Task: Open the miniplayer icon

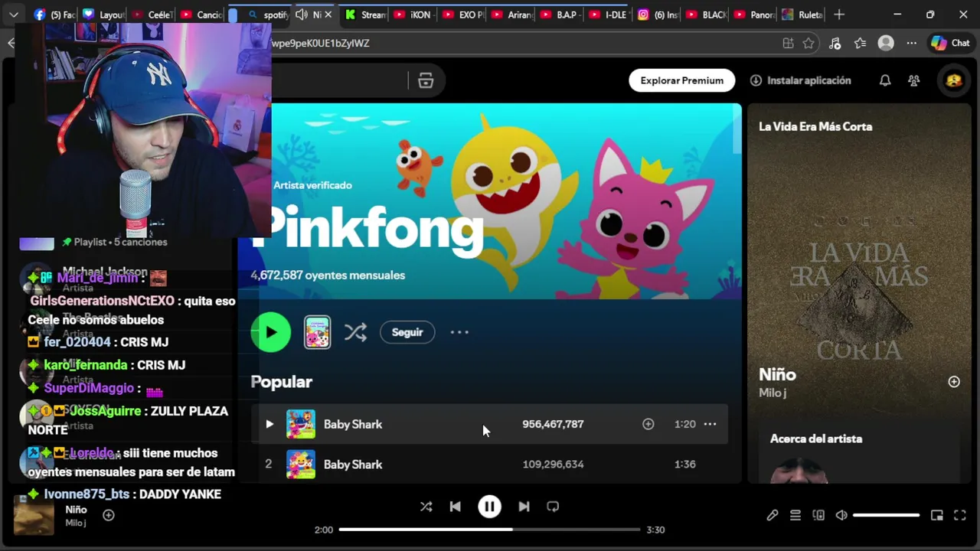Action: pos(936,515)
